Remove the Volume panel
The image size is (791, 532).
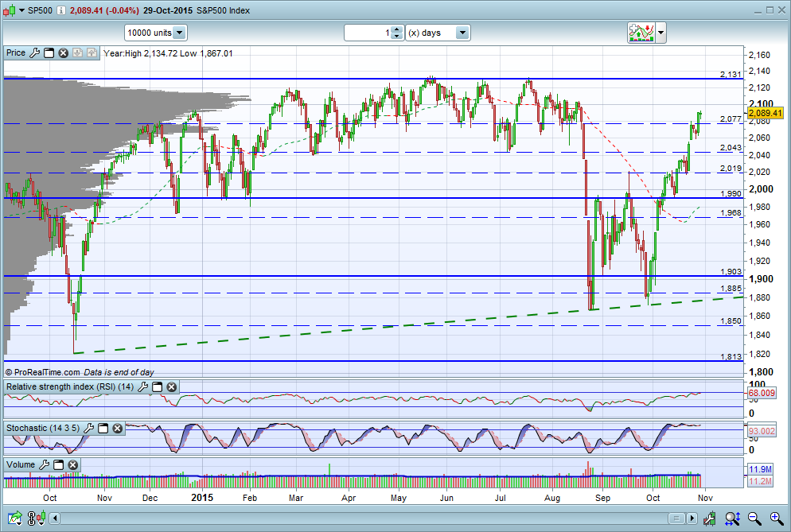click(72, 464)
